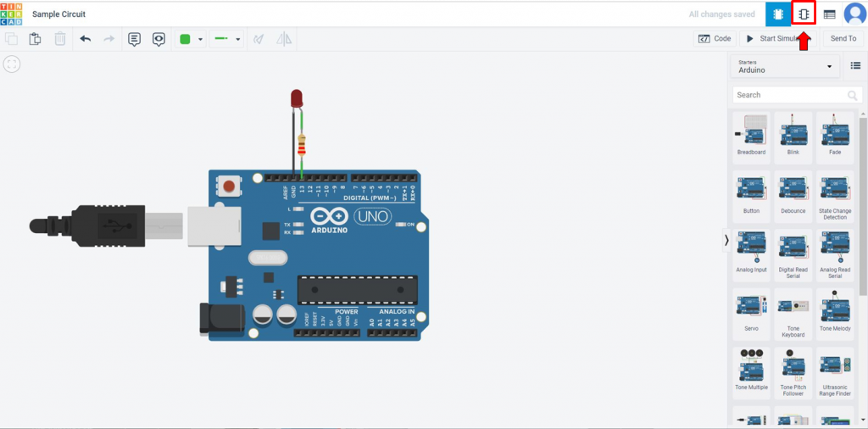Copy the selected component
This screenshot has height=429, width=868.
pyautogui.click(x=11, y=39)
